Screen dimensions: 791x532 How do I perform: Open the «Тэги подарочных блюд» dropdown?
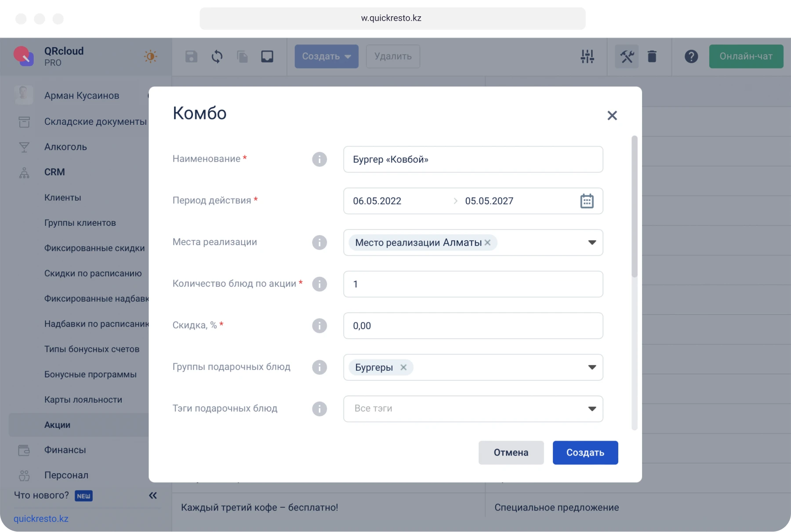[x=592, y=409]
